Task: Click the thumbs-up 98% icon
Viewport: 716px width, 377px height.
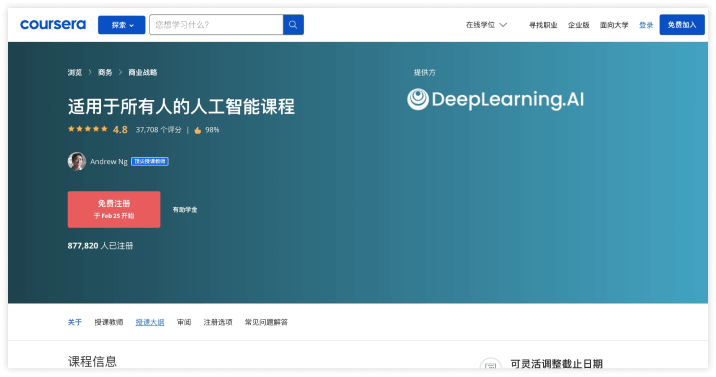Action: [198, 130]
